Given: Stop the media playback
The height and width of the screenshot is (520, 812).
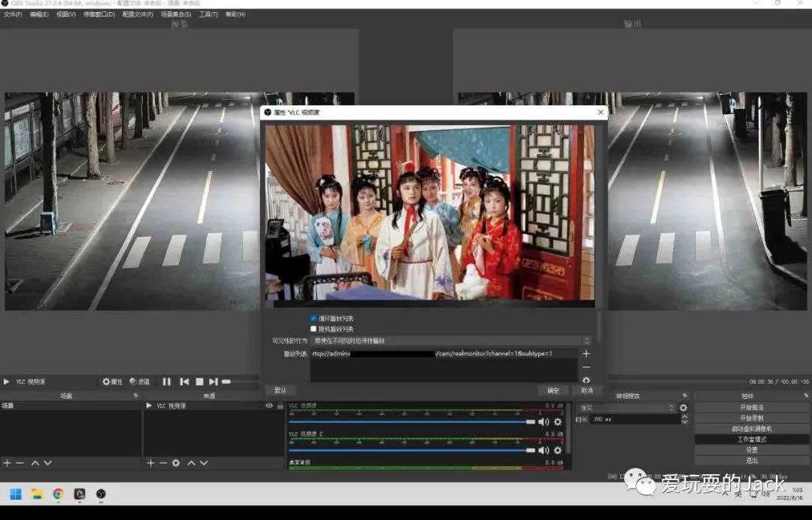Looking at the screenshot, I should click(199, 382).
